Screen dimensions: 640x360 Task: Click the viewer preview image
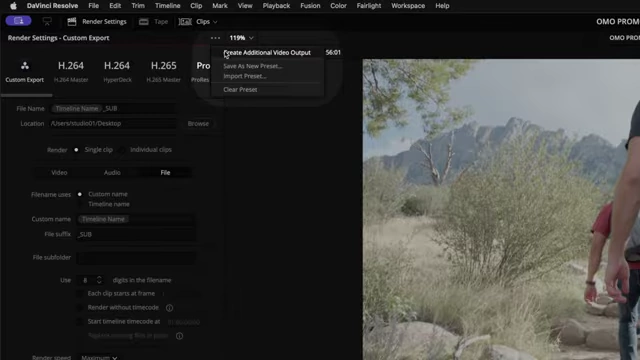(501, 209)
